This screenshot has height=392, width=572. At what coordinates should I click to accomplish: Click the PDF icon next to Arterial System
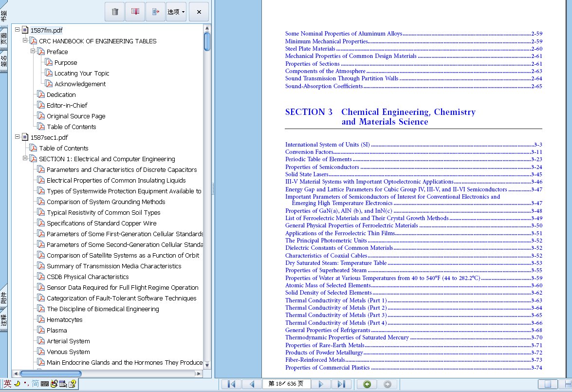(41, 340)
